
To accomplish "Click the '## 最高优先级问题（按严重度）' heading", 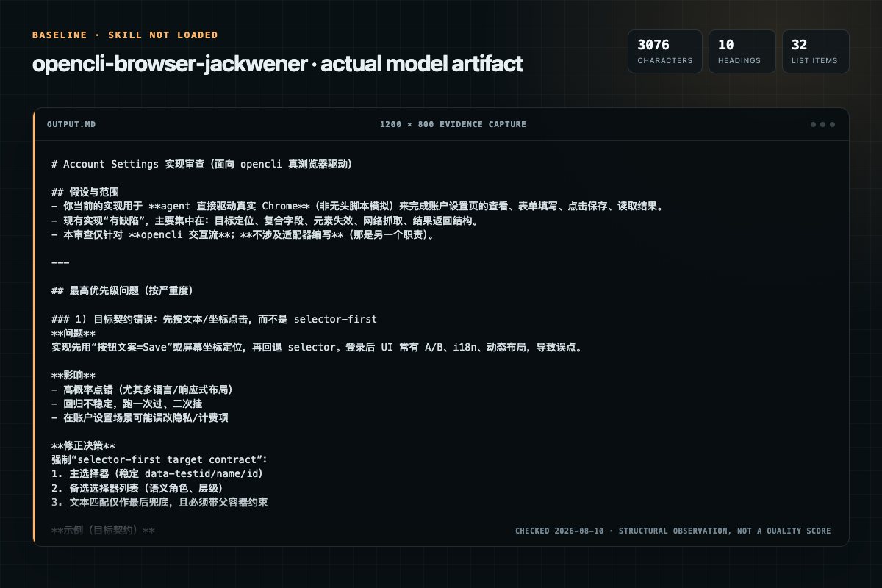I will (123, 292).
